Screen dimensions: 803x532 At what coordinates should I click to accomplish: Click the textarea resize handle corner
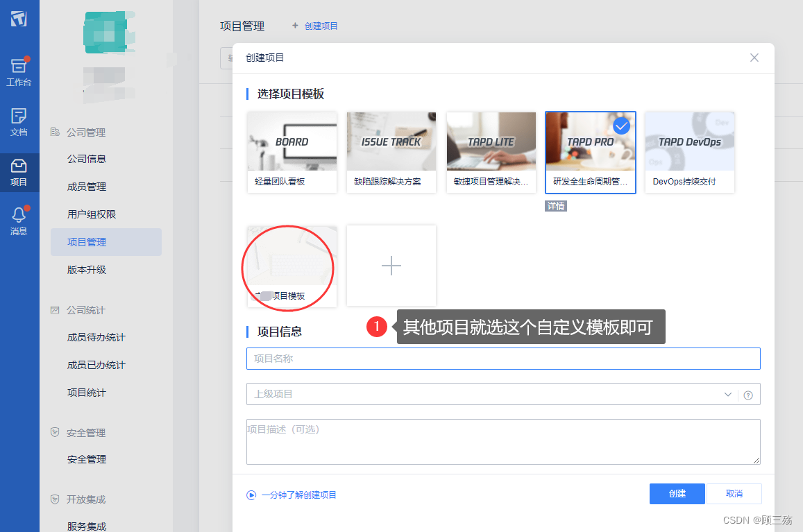(756, 461)
